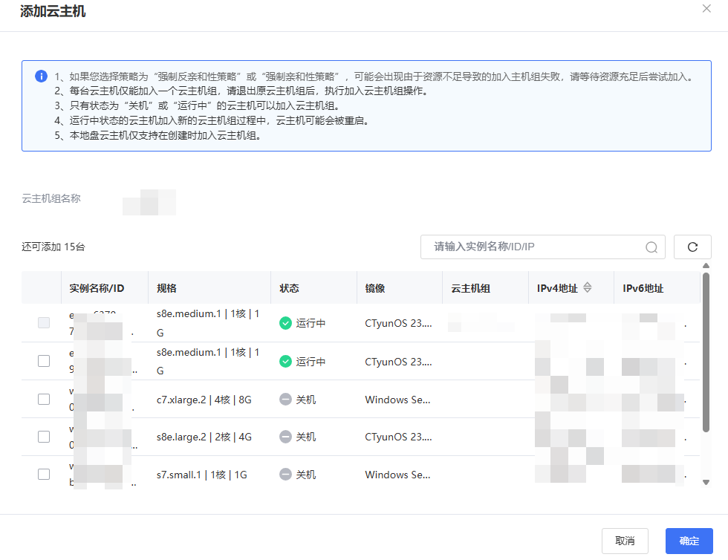This screenshot has width=728, height=560.
Task: Click the magnifier search icon
Action: 651,247
